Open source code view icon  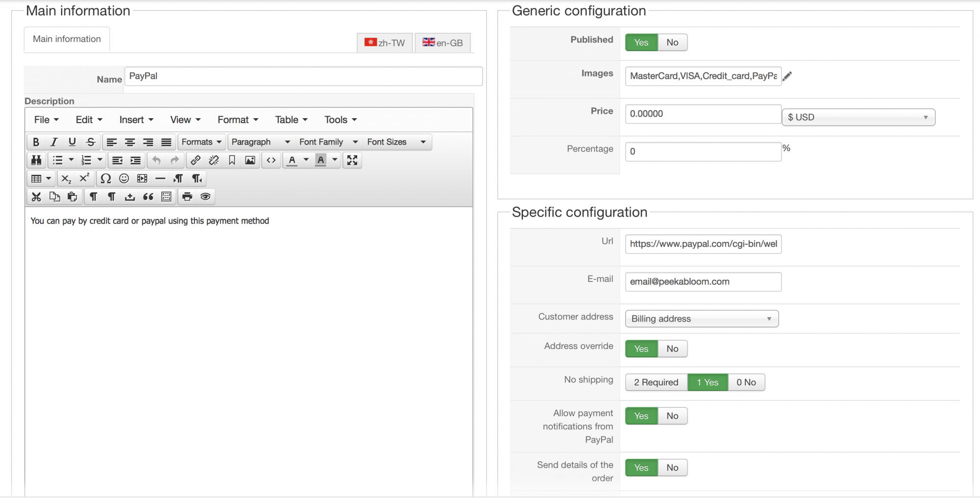point(271,160)
